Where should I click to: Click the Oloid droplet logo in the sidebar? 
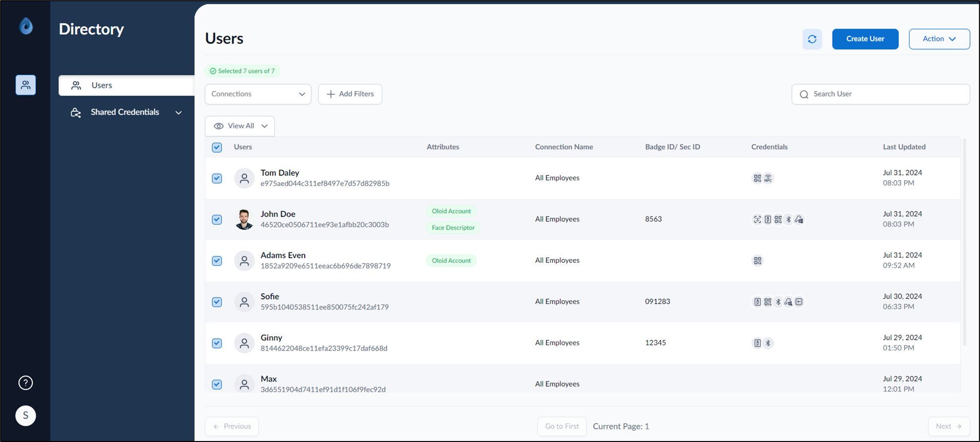click(26, 26)
